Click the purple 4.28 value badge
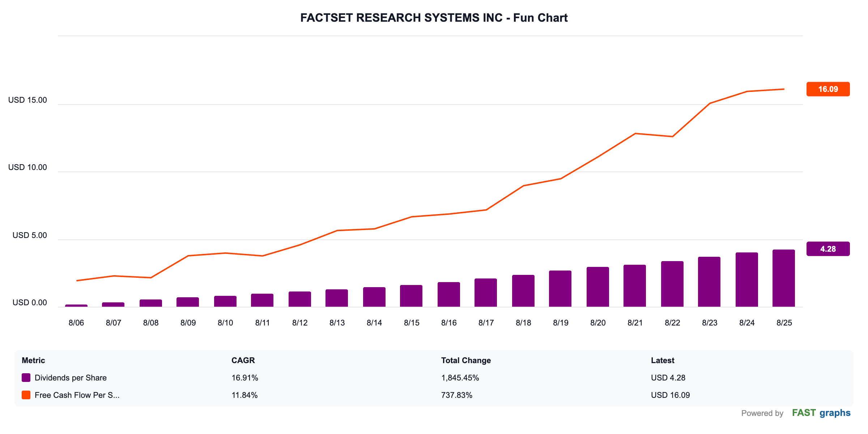The width and height of the screenshot is (868, 434). pos(828,249)
